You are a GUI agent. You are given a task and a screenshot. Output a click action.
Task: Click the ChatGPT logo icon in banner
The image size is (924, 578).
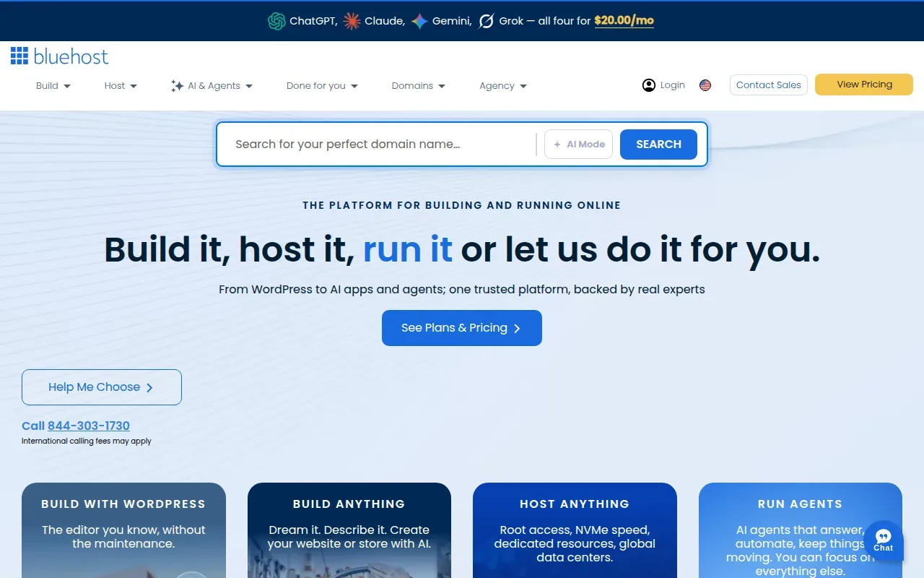(276, 21)
